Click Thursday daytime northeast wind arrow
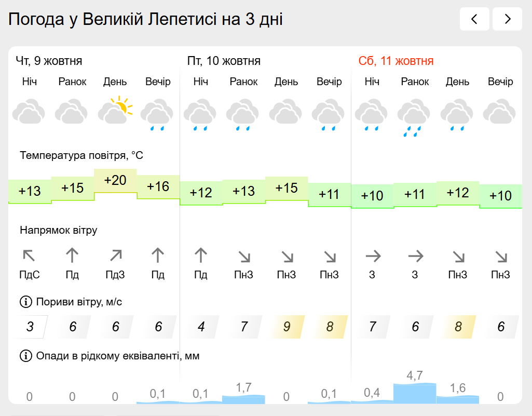 tap(115, 256)
